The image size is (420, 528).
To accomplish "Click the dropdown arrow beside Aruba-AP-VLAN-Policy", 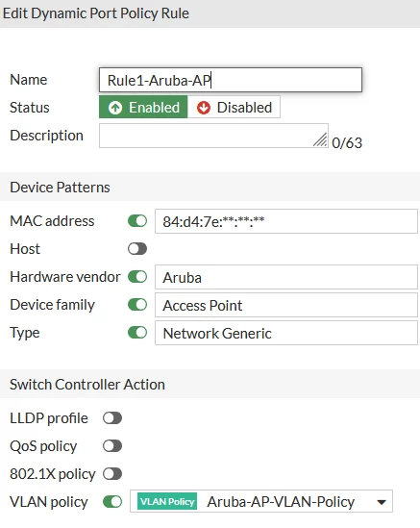I will pyautogui.click(x=382, y=502).
